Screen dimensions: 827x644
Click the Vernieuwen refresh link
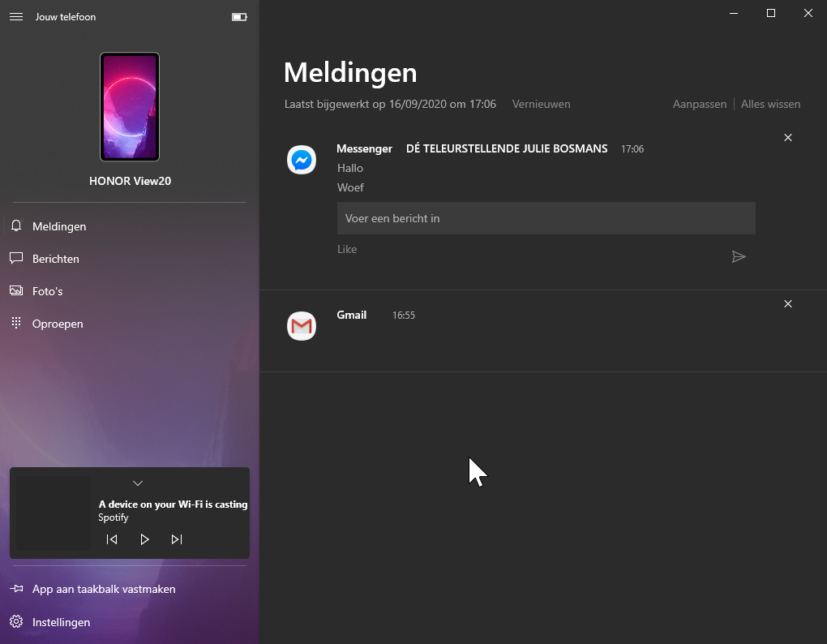point(542,105)
